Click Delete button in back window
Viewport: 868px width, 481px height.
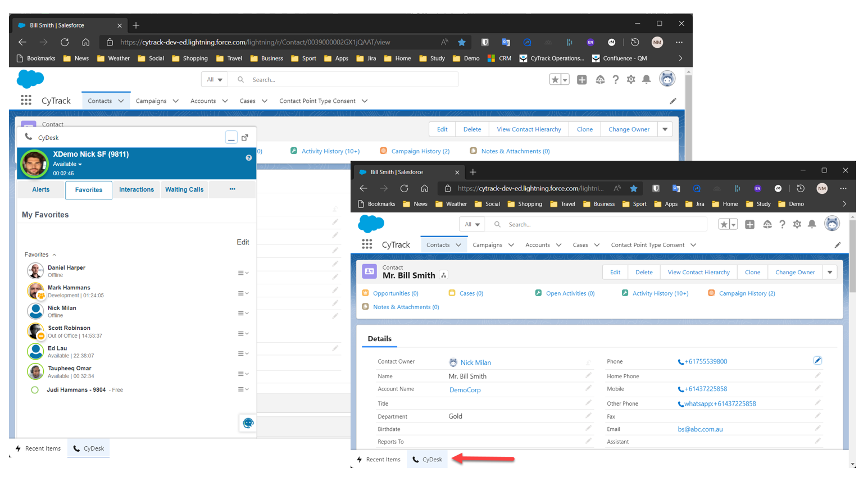472,129
